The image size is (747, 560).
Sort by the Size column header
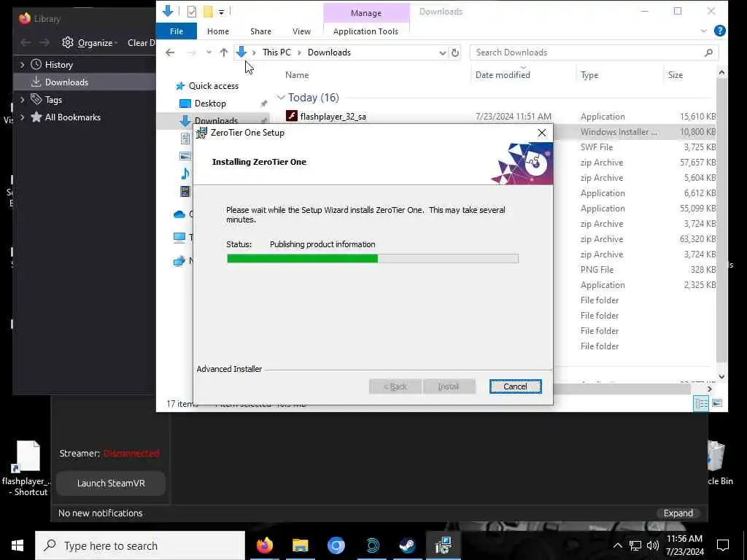(675, 75)
